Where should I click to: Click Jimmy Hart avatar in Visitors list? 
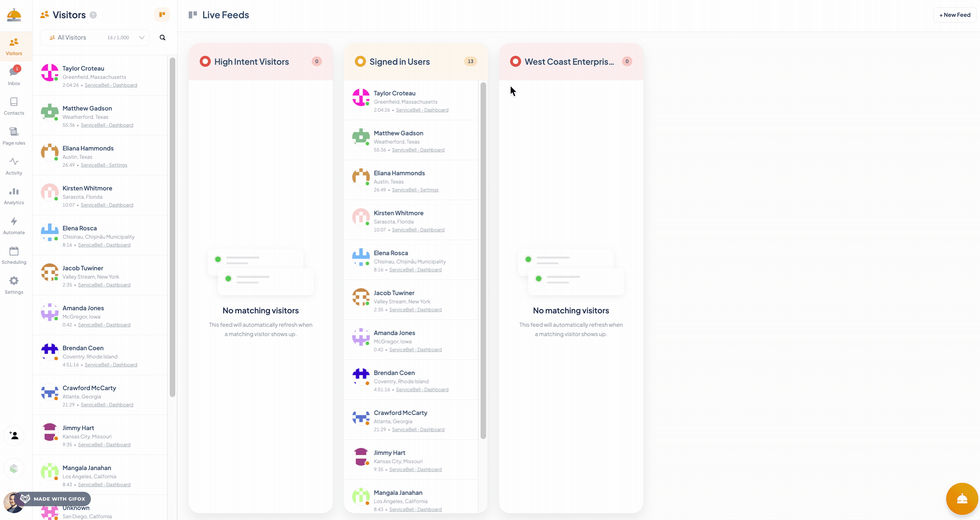pyautogui.click(x=50, y=432)
